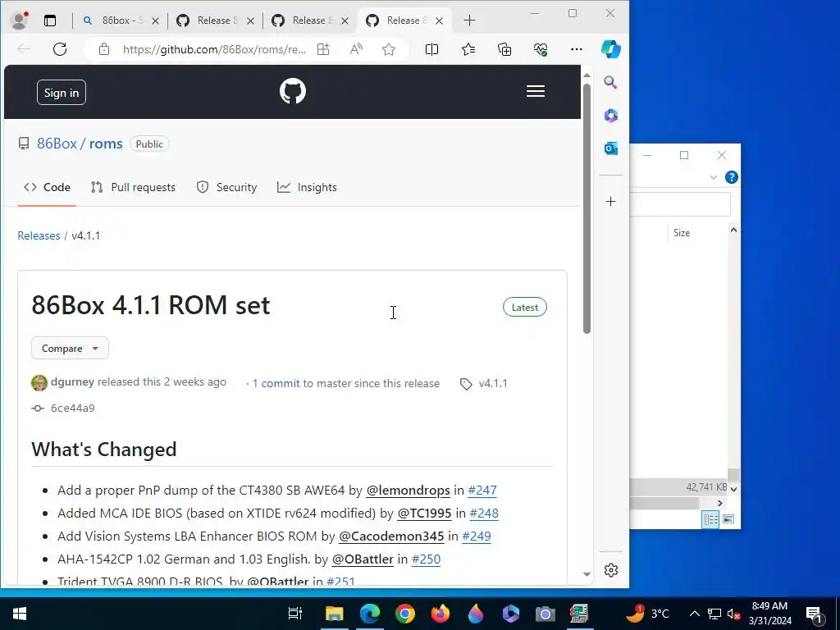Viewport: 840px width, 630px height.
Task: View site information lock icon
Action: [x=104, y=49]
